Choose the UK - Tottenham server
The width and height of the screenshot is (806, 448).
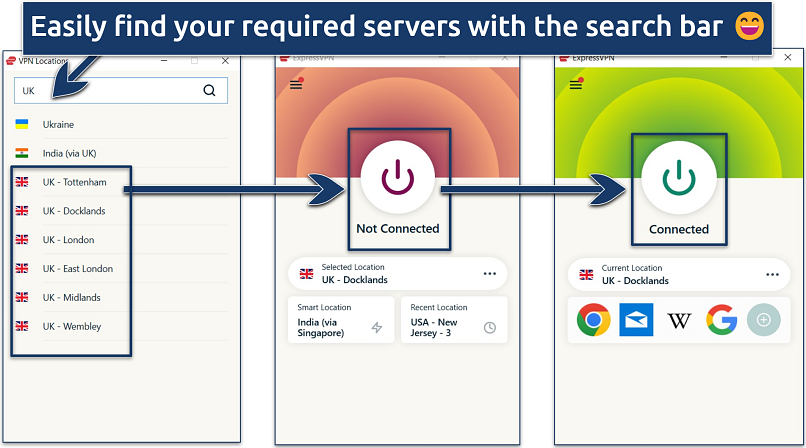121,182
